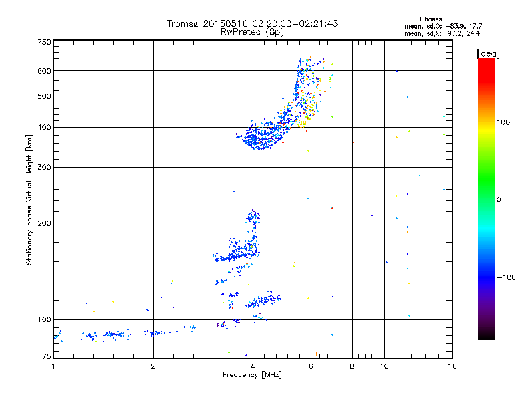
Task: Click the color bar gradient
Action: click(x=487, y=199)
